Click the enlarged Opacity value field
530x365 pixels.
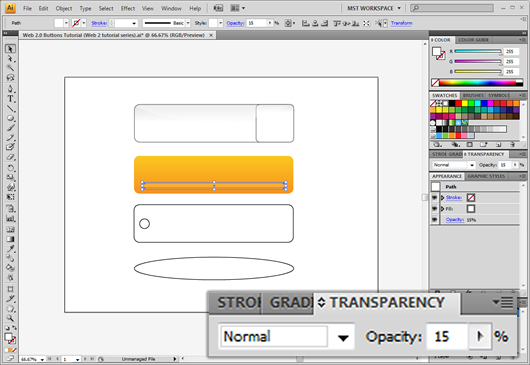pos(447,337)
